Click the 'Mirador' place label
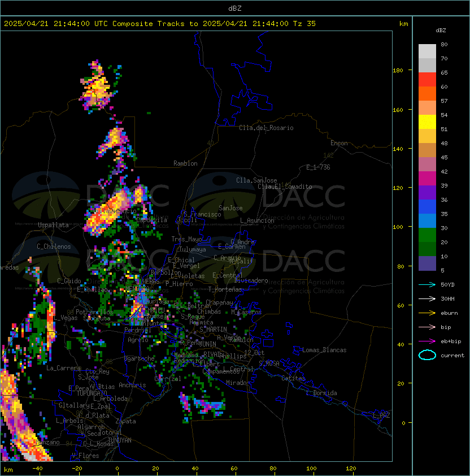This screenshot has height=476, width=470. coord(238,383)
